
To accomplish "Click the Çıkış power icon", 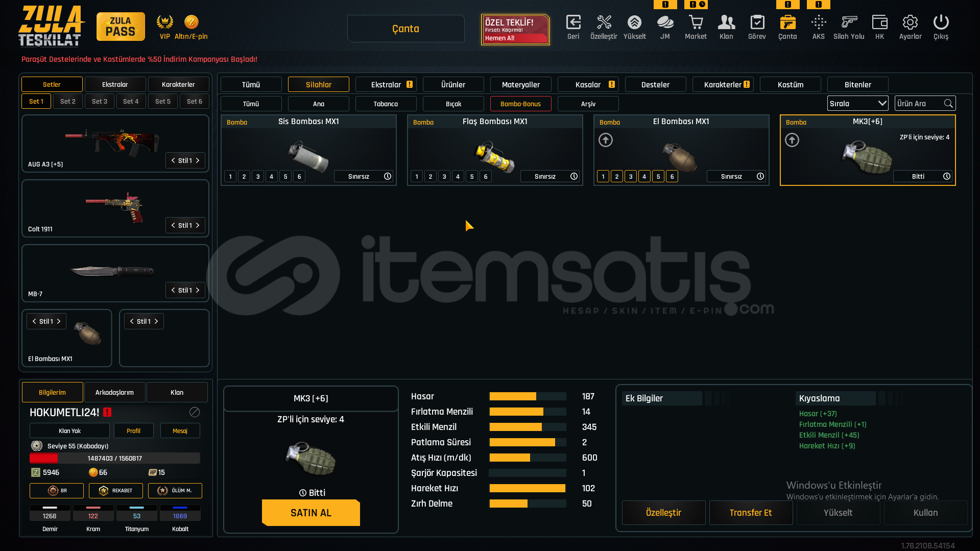I will tap(941, 22).
